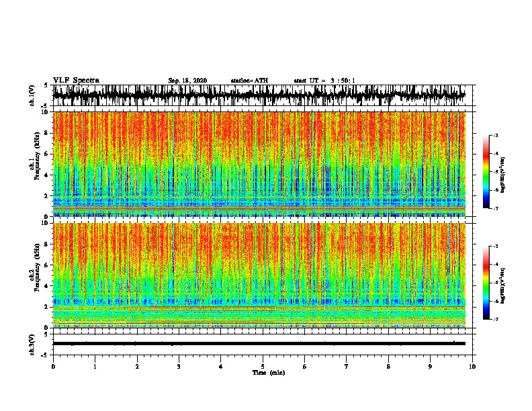The image size is (532, 411).
Task: Click the "4" kHz tick on ch.2 frequency axis
Action: pyautogui.click(x=47, y=286)
